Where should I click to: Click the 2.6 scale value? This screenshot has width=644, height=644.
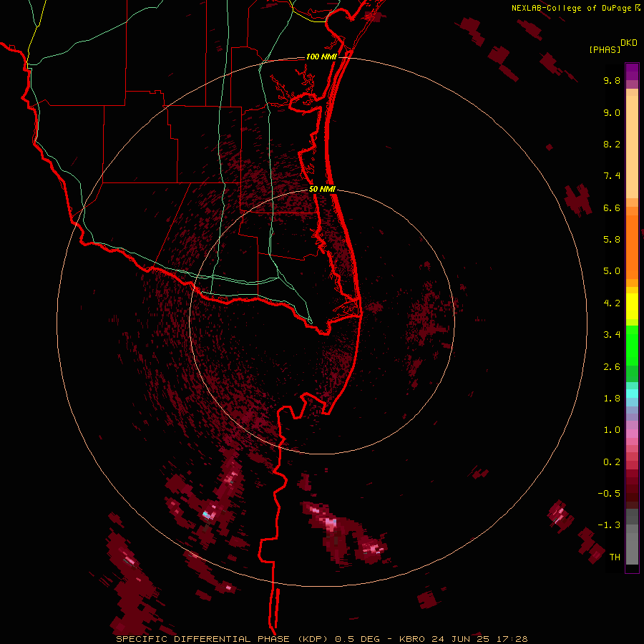coord(612,367)
